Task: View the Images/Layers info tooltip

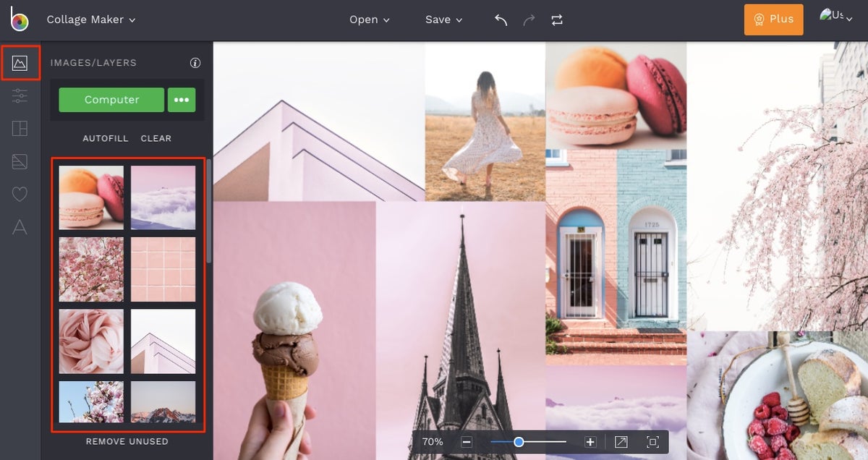Action: [x=194, y=63]
